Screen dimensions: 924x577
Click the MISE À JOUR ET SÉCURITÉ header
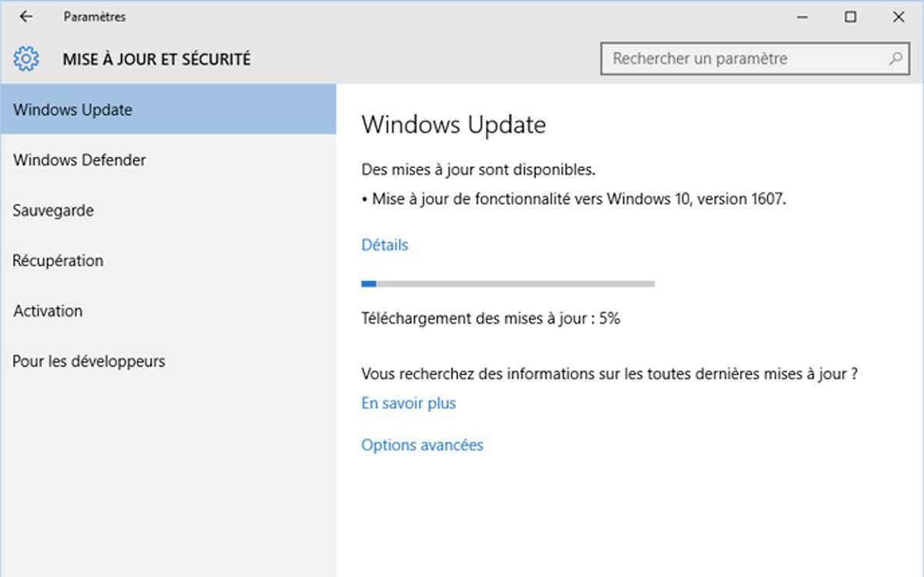pyautogui.click(x=157, y=59)
